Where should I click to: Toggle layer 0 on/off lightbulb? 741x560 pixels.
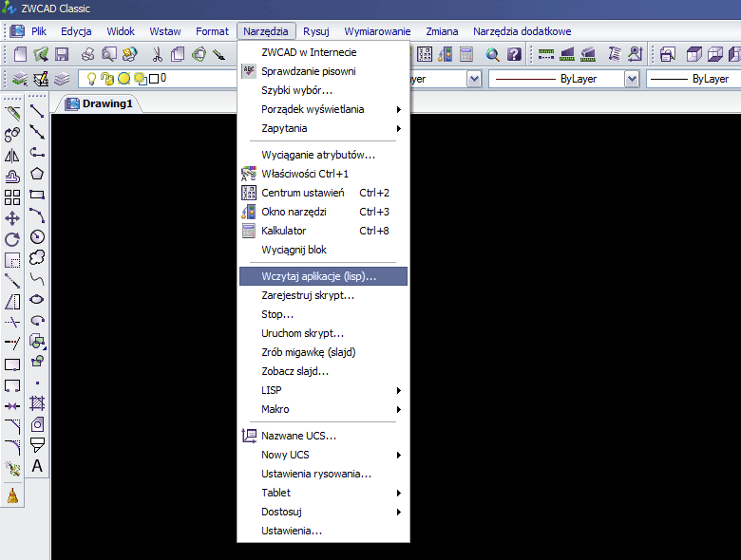(x=92, y=79)
